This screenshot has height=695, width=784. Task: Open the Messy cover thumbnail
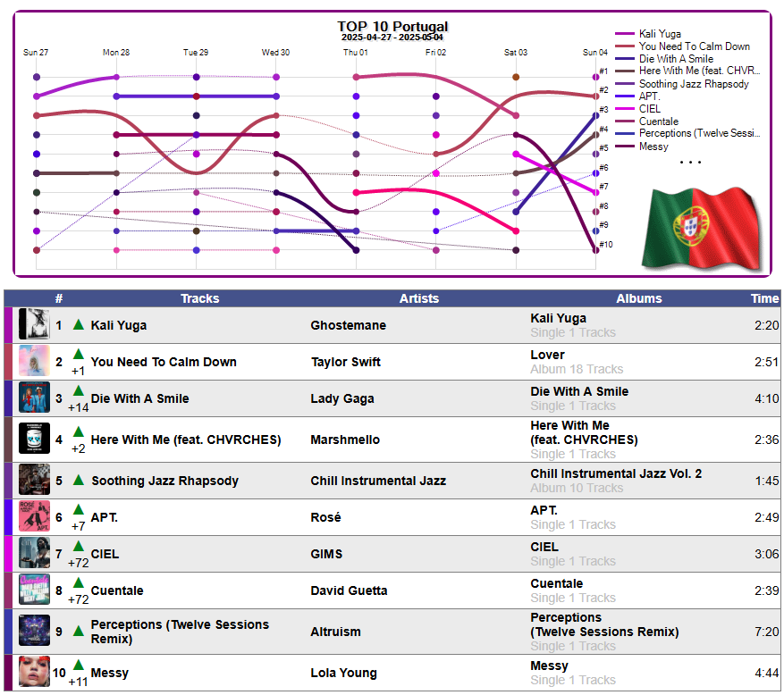click(34, 672)
